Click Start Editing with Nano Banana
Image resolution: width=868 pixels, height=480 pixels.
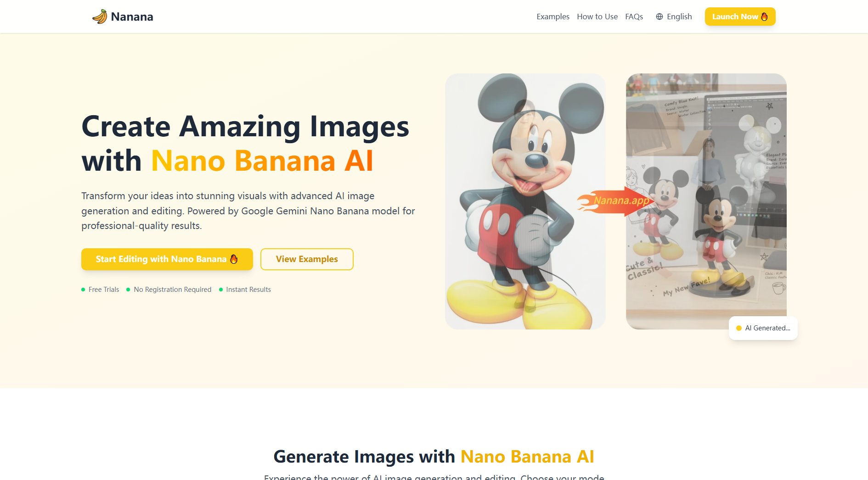[167, 259]
